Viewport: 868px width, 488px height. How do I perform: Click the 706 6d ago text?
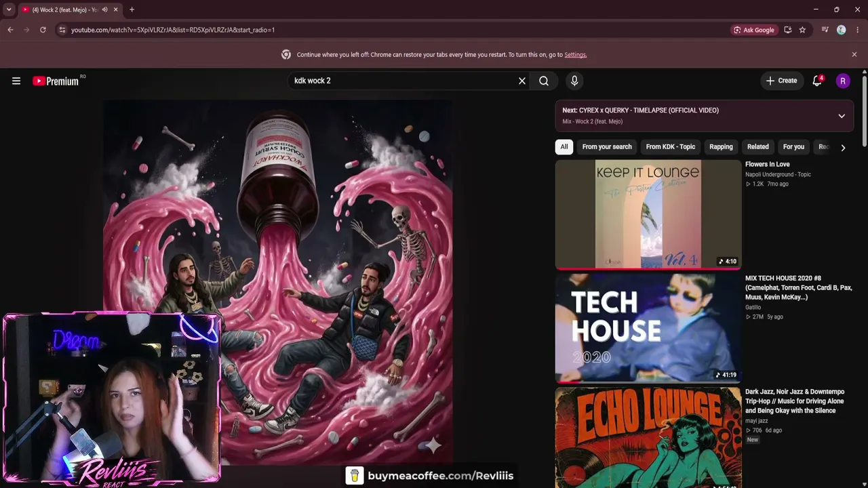pos(764,430)
